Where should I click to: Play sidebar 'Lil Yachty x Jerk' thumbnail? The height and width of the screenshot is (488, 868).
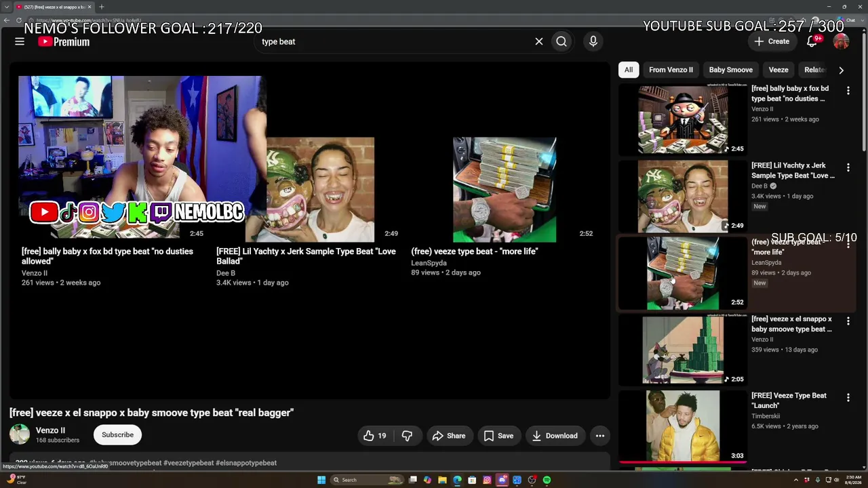pyautogui.click(x=683, y=196)
